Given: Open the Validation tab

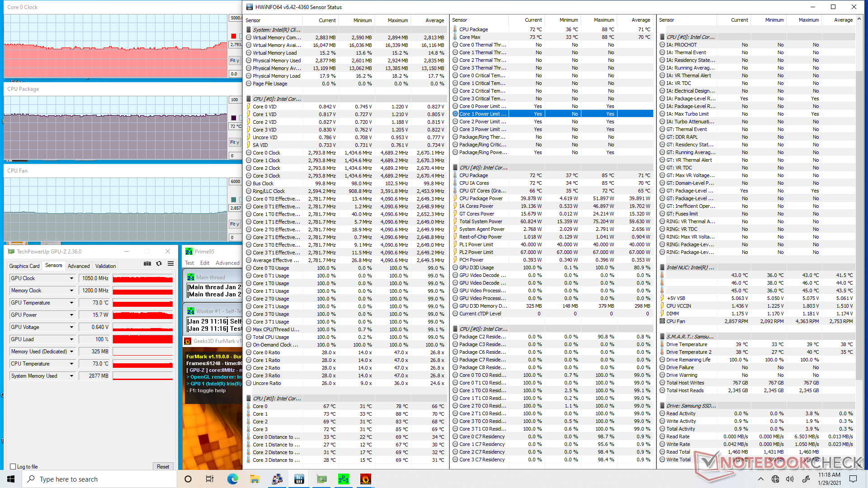Looking at the screenshot, I should pos(106,266).
